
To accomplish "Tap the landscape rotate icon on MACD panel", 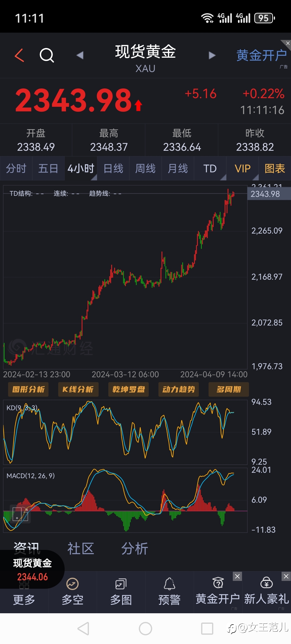I will (x=20, y=514).
